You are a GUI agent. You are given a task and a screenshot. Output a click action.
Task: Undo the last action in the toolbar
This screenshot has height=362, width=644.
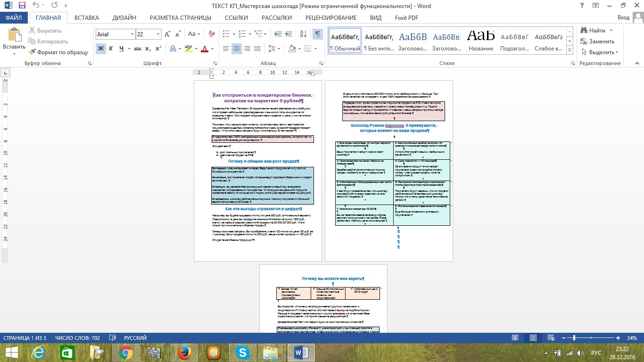point(37,6)
